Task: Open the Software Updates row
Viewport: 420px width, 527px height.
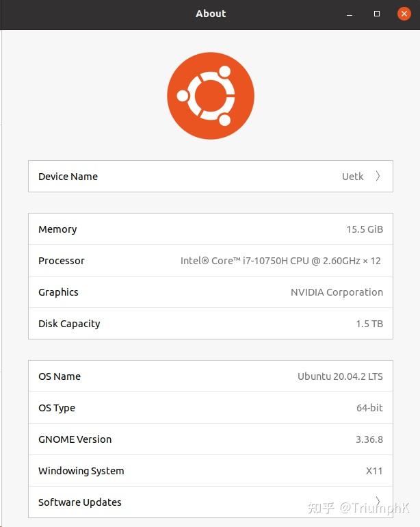Action: tap(210, 502)
